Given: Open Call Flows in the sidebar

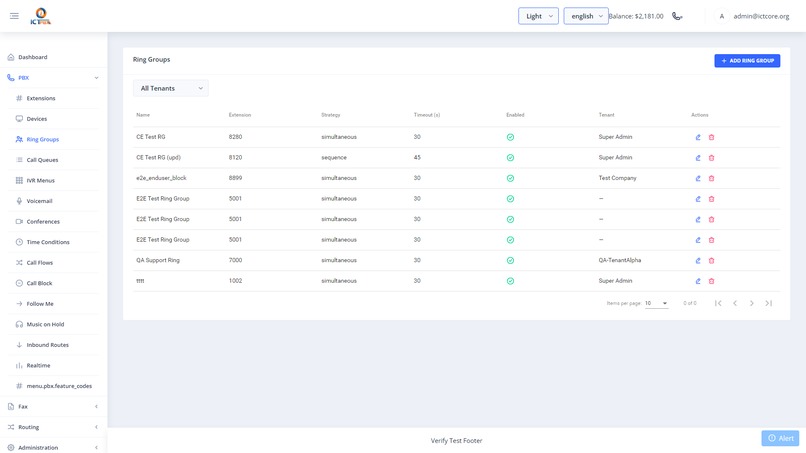Looking at the screenshot, I should tap(40, 263).
